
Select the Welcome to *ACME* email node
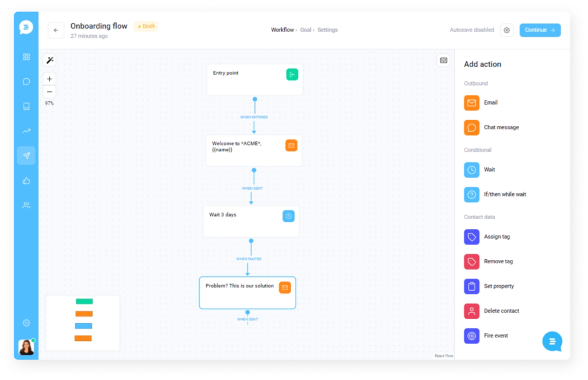click(254, 150)
